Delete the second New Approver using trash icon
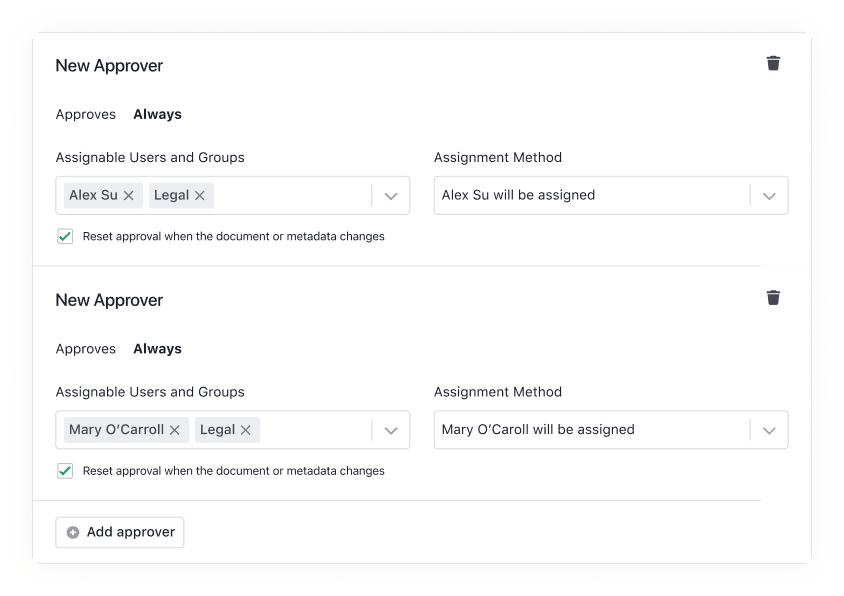This screenshot has width=844, height=596. [773, 297]
